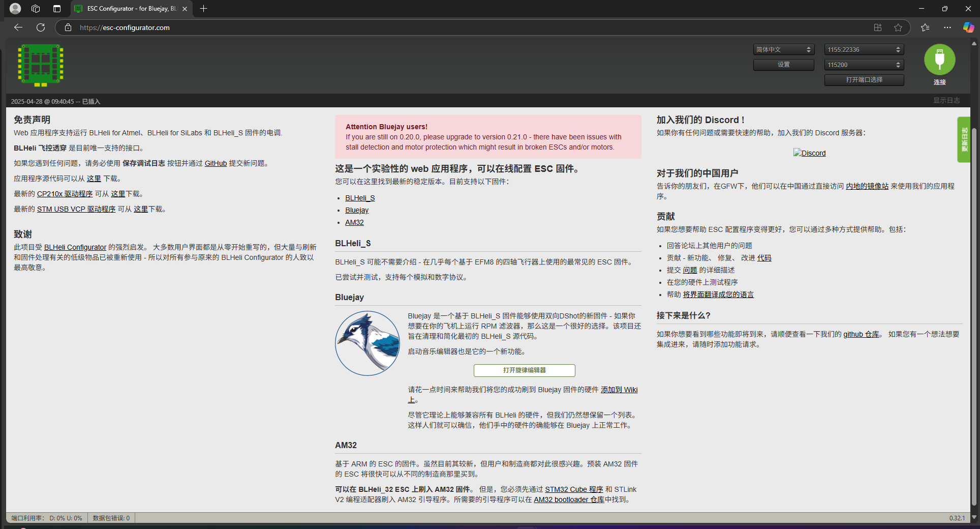This screenshot has width=980, height=529.
Task: Click the green 更新日志 side tab
Action: coord(964,139)
